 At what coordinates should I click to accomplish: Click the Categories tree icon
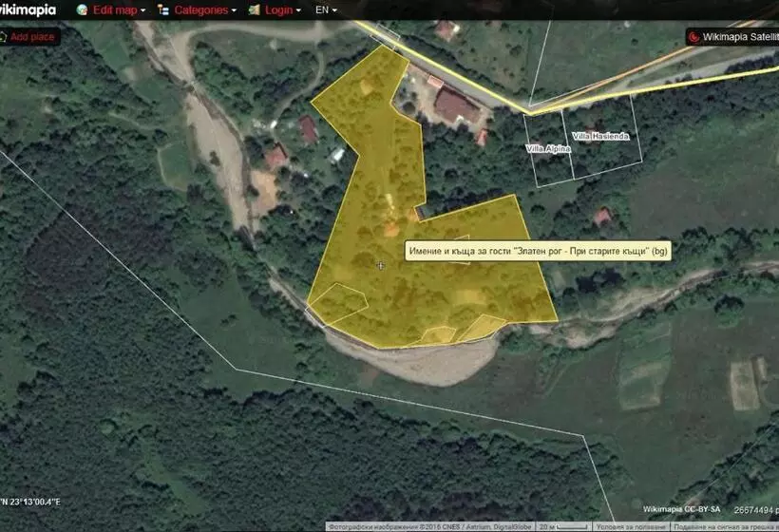(x=163, y=10)
